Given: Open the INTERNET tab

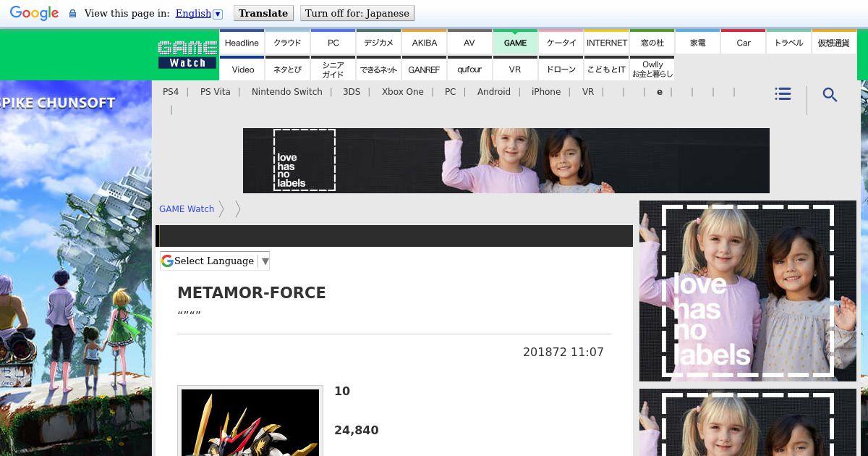Looking at the screenshot, I should pos(606,42).
